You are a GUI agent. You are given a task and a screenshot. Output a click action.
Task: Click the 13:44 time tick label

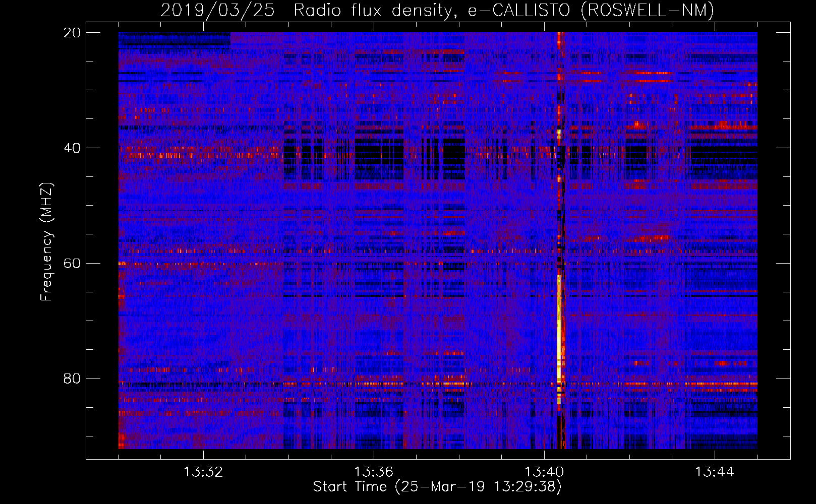click(715, 472)
